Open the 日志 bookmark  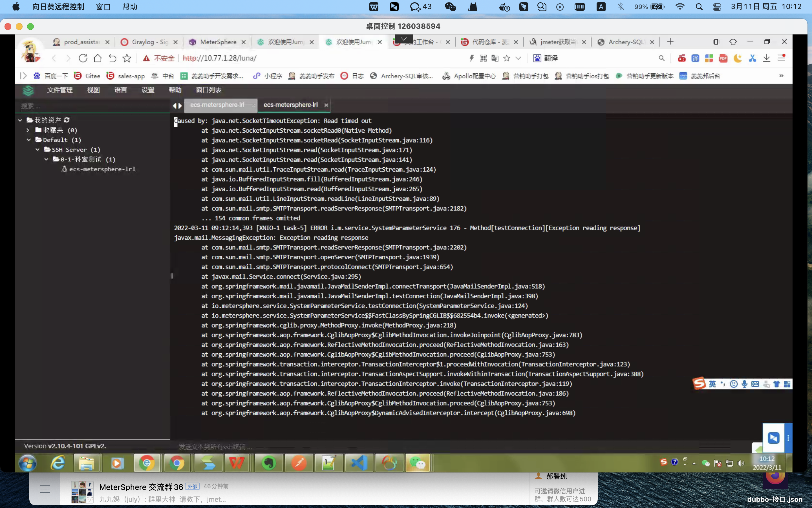(x=352, y=76)
